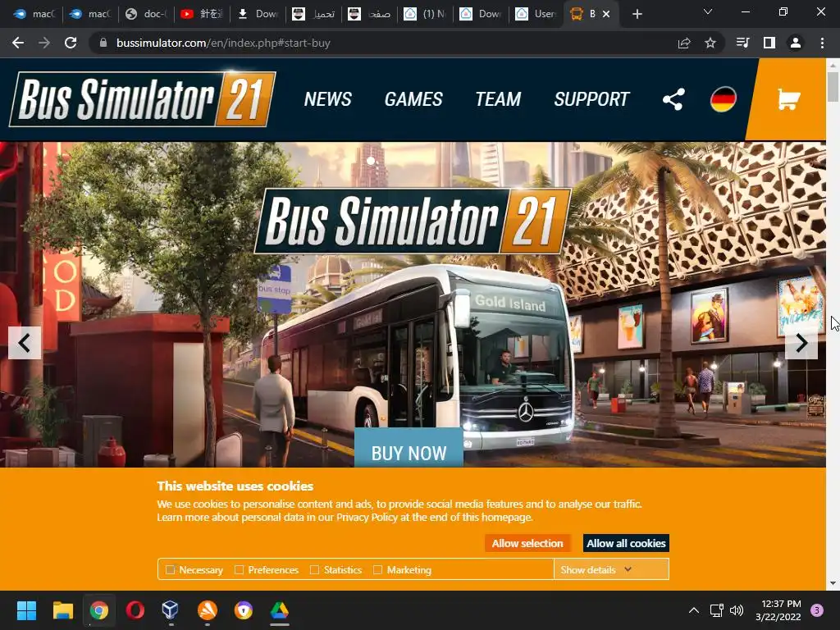Switch to the doc- browser tab
840x630 pixels.
[146, 15]
